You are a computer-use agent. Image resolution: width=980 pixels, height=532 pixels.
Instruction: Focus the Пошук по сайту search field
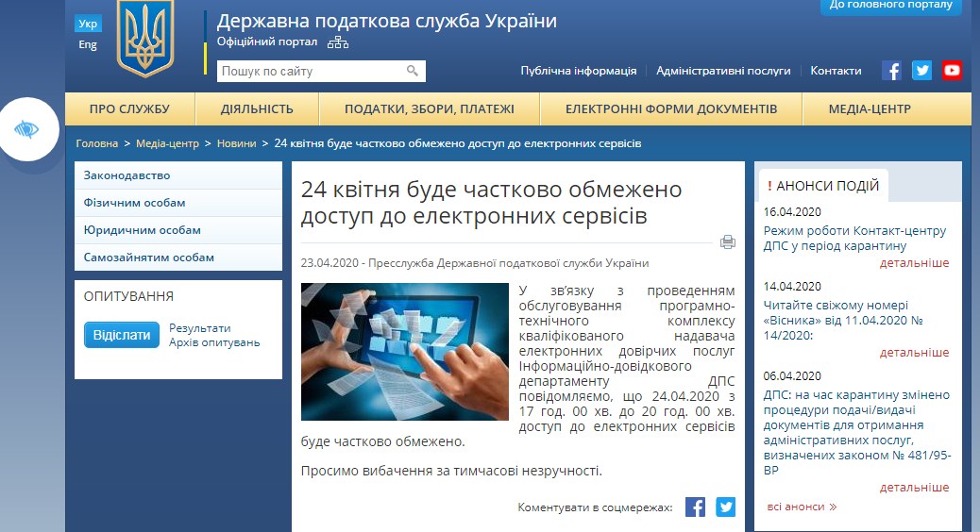[310, 72]
